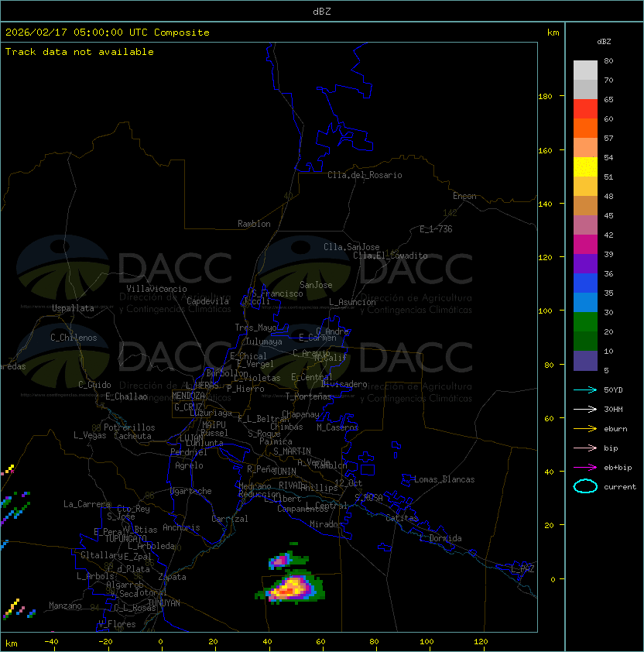The width and height of the screenshot is (644, 652).
Task: Click the 'TUNUYAN' map label
Action: click(164, 603)
